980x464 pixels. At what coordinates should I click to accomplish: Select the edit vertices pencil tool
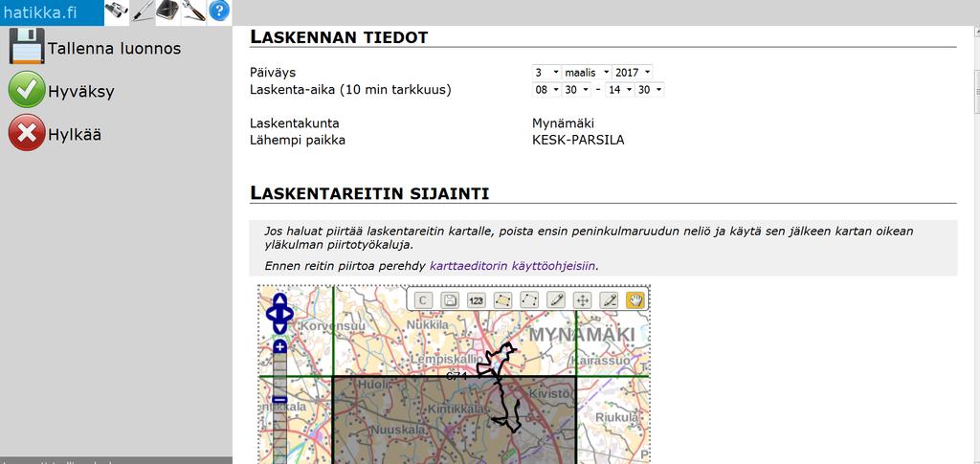point(610,300)
